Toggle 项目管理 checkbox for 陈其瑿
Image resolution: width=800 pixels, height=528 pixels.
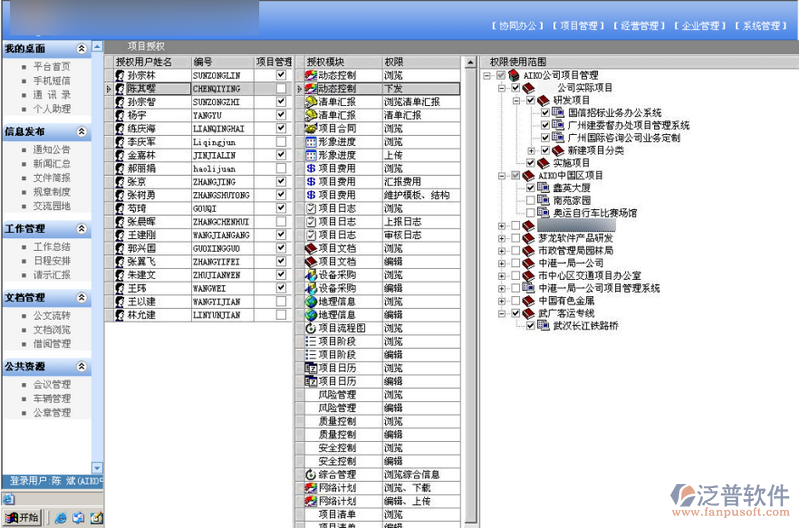point(281,89)
